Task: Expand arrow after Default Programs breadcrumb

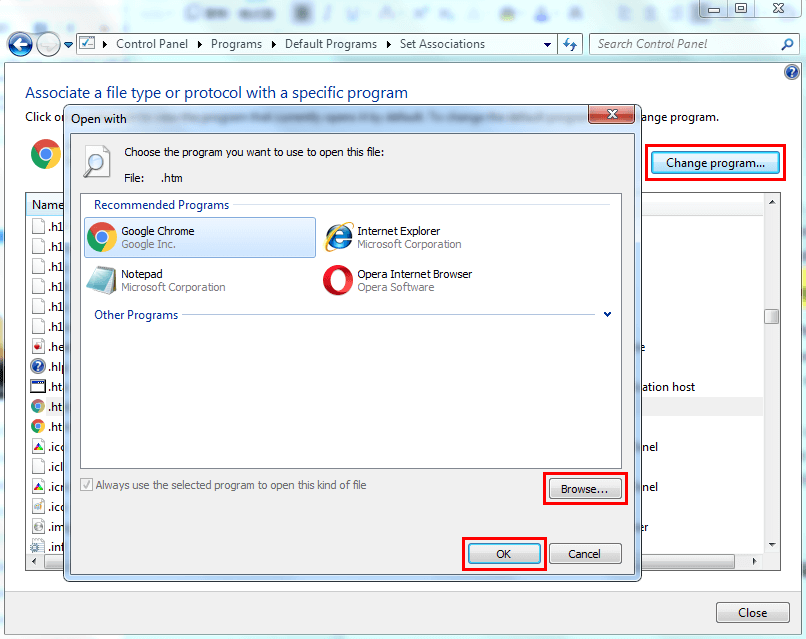Action: click(389, 45)
